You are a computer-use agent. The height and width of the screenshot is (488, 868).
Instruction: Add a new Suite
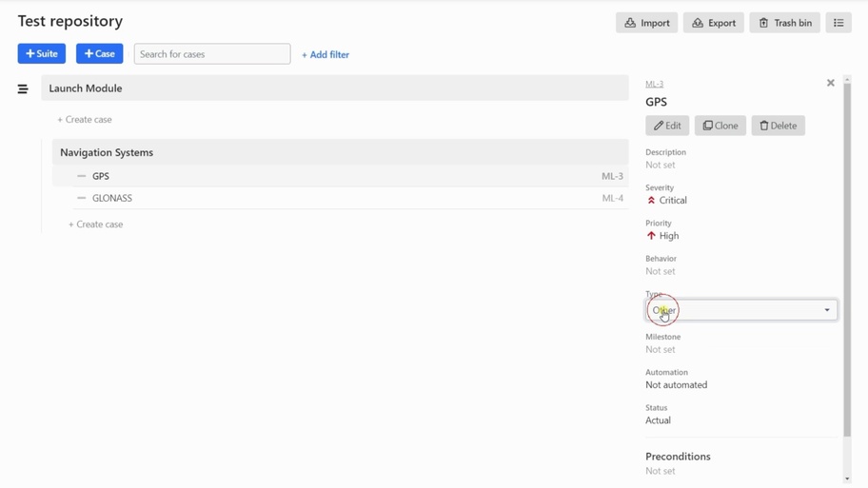(42, 53)
